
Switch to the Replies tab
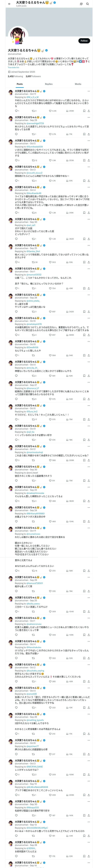[49, 84]
